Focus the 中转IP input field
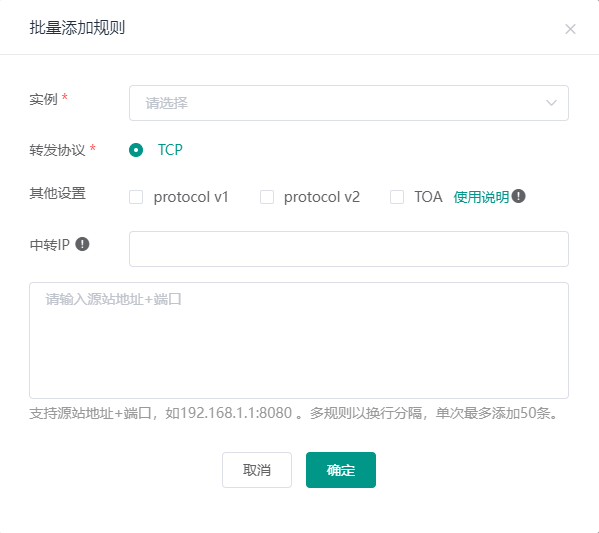The height and width of the screenshot is (533, 599). point(349,249)
